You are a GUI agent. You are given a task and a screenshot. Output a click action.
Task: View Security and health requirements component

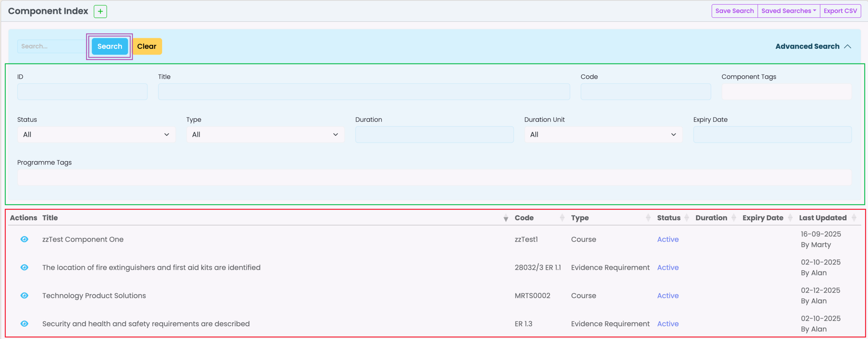[x=24, y=324]
